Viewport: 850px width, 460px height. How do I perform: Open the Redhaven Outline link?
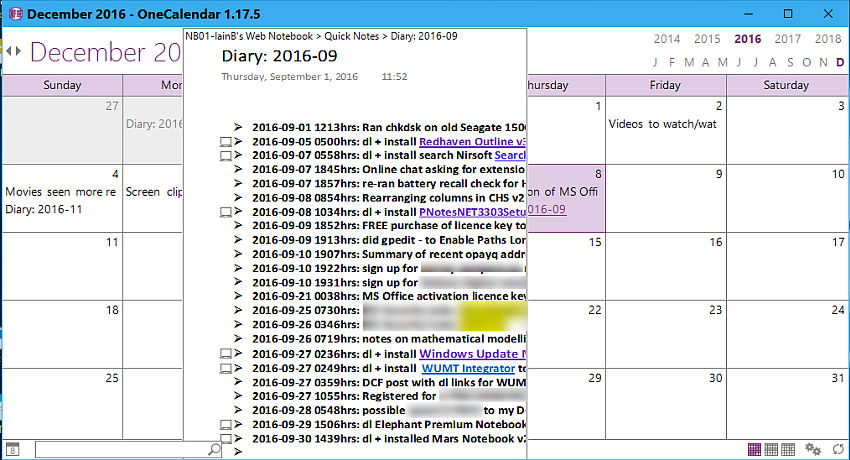[472, 142]
